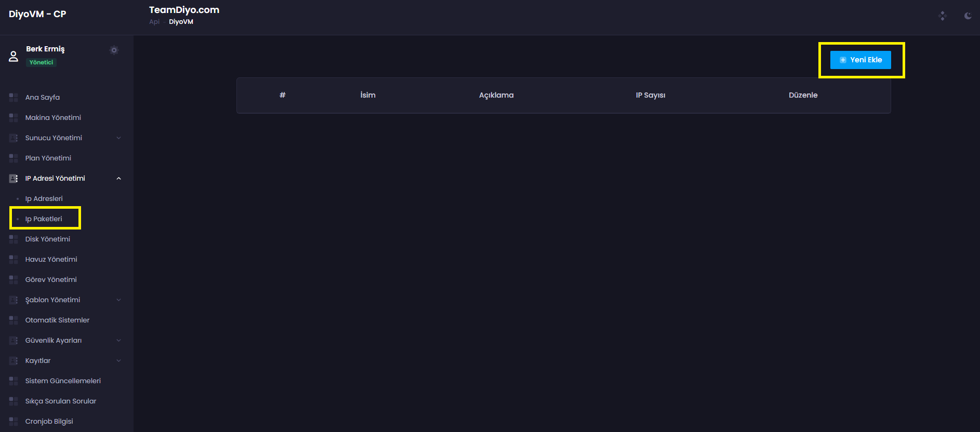Click the Düzenle column header
Image resolution: width=980 pixels, height=432 pixels.
pos(803,95)
